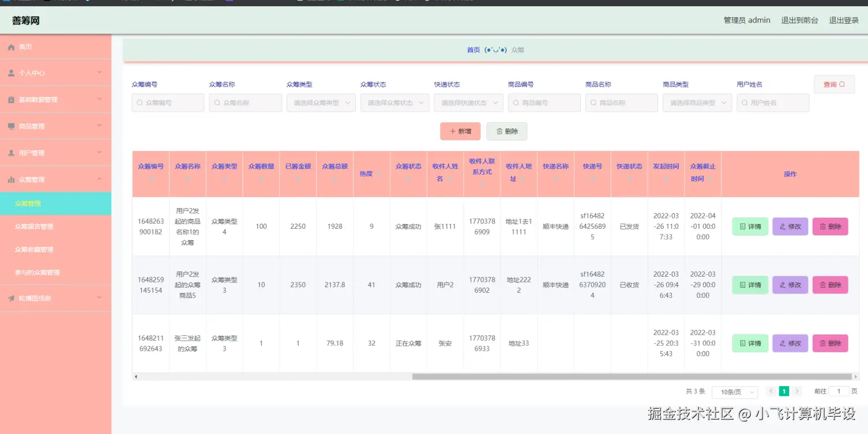
Task: Click the home icon beside 首页
Action: [x=11, y=47]
